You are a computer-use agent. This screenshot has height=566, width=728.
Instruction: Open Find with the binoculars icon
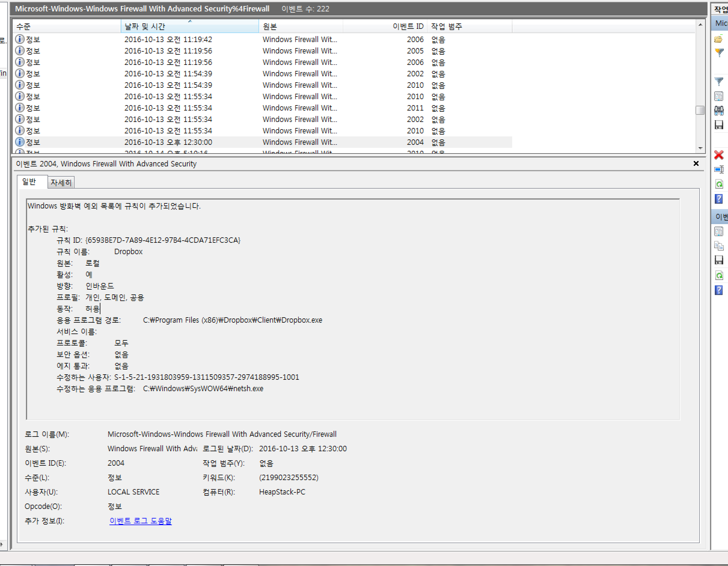[719, 111]
